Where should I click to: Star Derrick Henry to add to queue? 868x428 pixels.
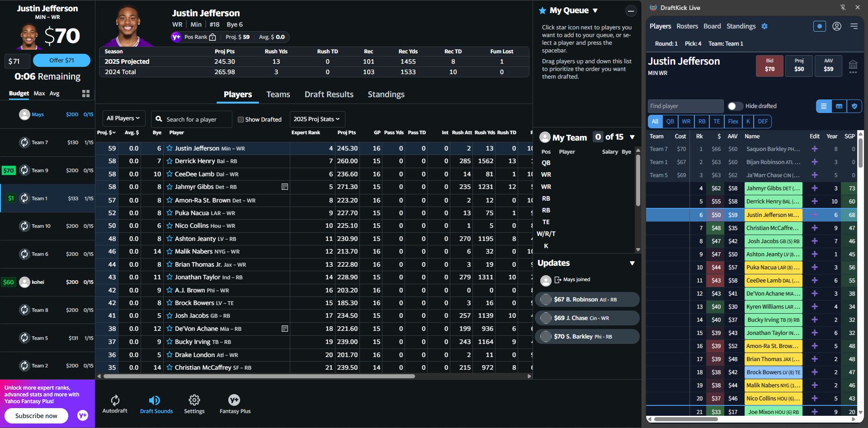click(x=170, y=161)
